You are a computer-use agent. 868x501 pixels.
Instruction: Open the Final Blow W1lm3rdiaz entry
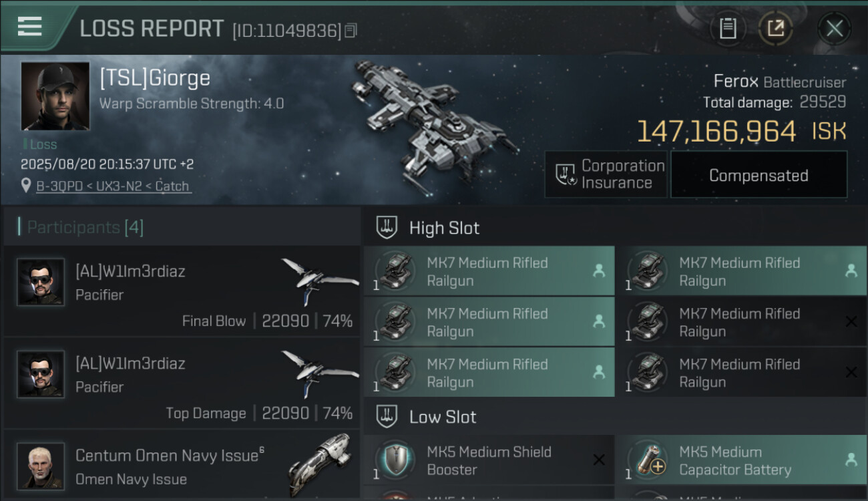point(180,291)
